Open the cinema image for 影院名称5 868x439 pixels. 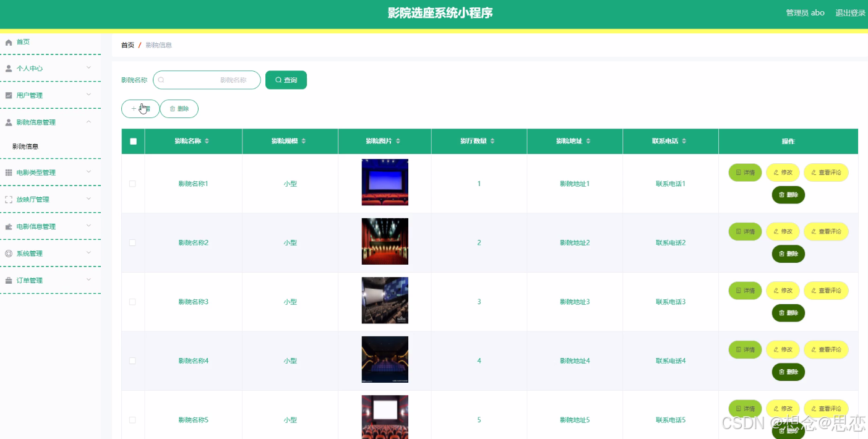click(385, 417)
